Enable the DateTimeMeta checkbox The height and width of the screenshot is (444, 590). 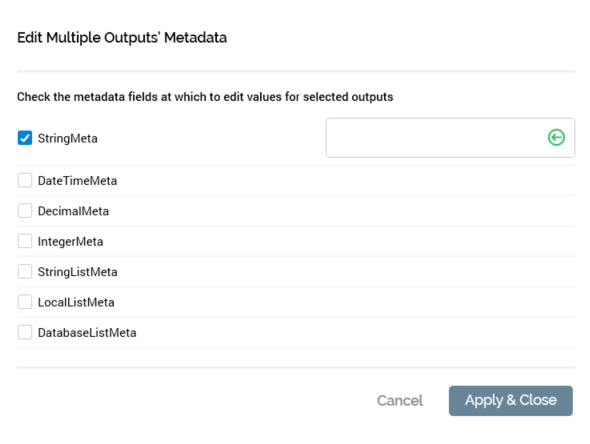click(x=25, y=180)
